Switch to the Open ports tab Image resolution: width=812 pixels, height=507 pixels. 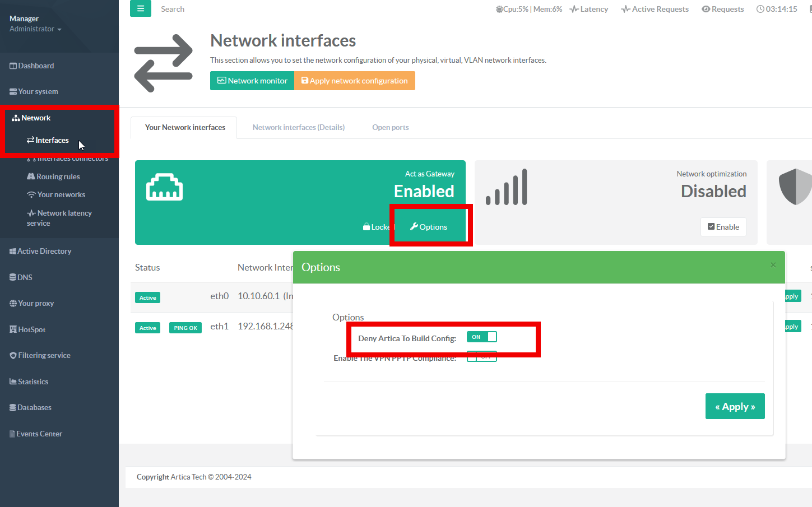[390, 128]
